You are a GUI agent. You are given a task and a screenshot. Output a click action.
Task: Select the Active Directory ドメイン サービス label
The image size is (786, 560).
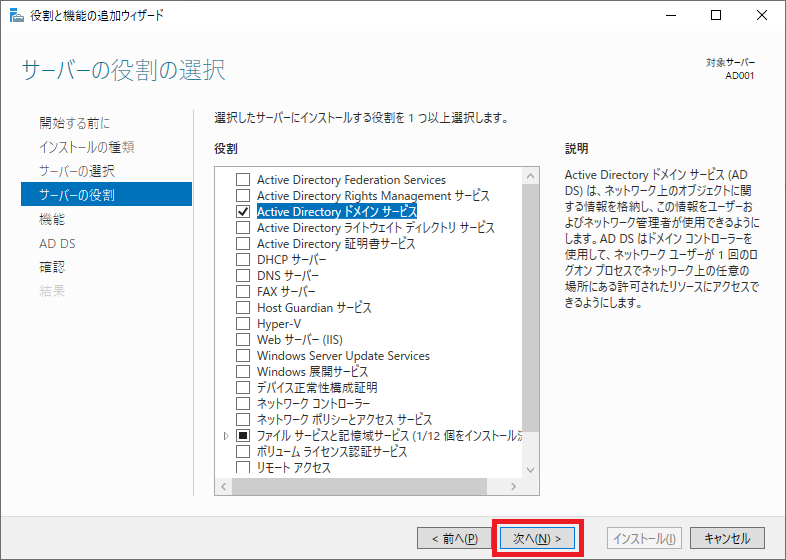click(x=337, y=212)
